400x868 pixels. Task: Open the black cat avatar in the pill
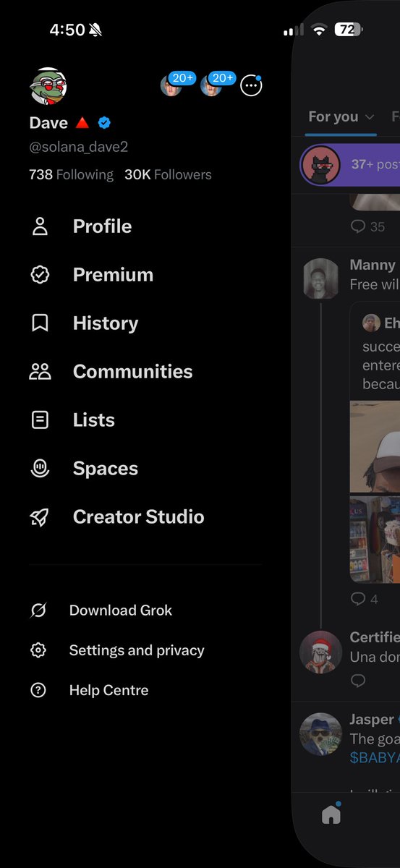point(320,164)
